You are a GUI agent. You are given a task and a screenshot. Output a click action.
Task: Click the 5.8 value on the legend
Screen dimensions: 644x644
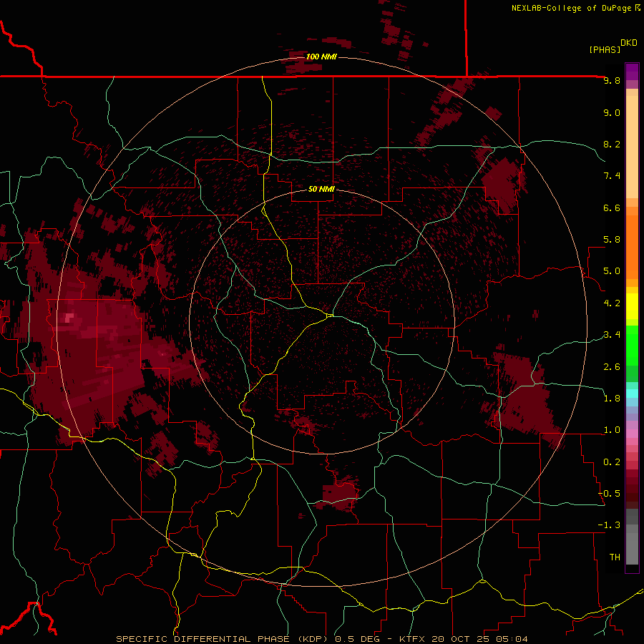[x=612, y=240]
